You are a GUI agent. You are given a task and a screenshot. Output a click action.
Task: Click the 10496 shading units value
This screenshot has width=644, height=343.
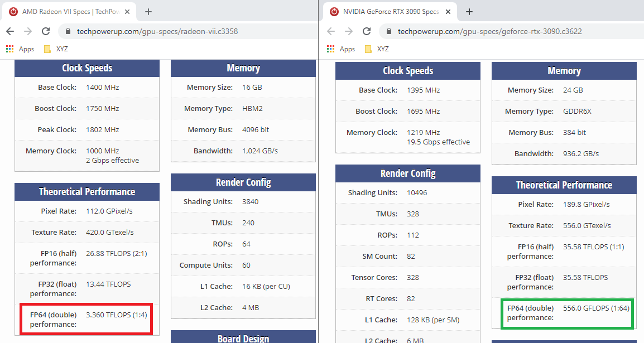click(417, 193)
